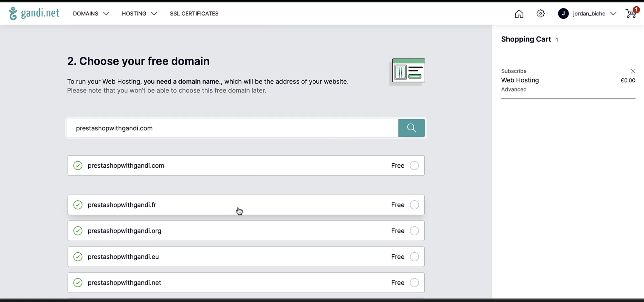
Task: Click the green checkmark beside prestashopwithgandi.org
Action: [78, 231]
